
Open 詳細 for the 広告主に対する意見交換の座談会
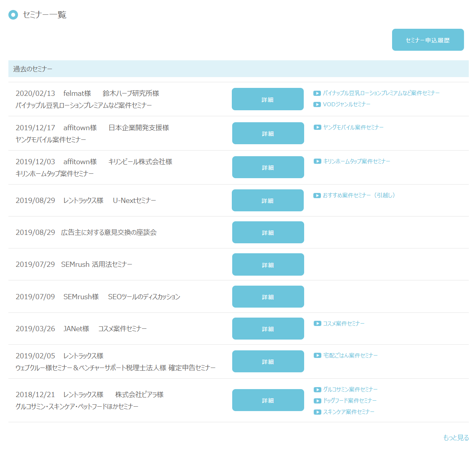[x=268, y=232]
